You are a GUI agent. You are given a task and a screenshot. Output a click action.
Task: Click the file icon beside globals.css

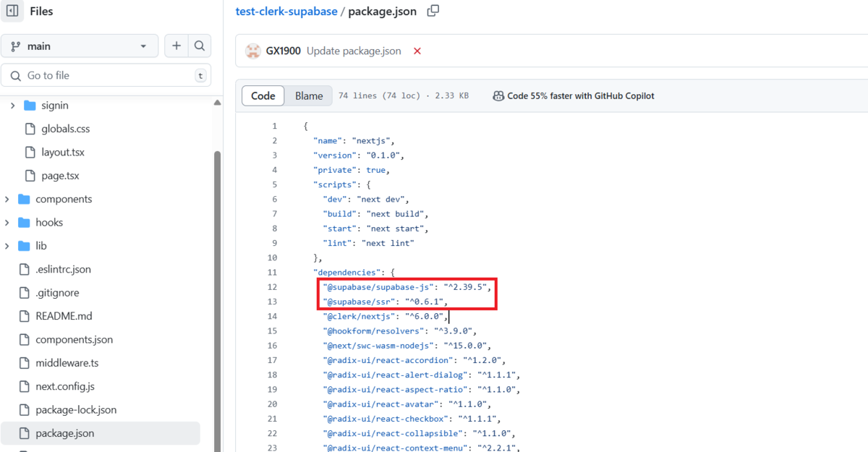[30, 129]
